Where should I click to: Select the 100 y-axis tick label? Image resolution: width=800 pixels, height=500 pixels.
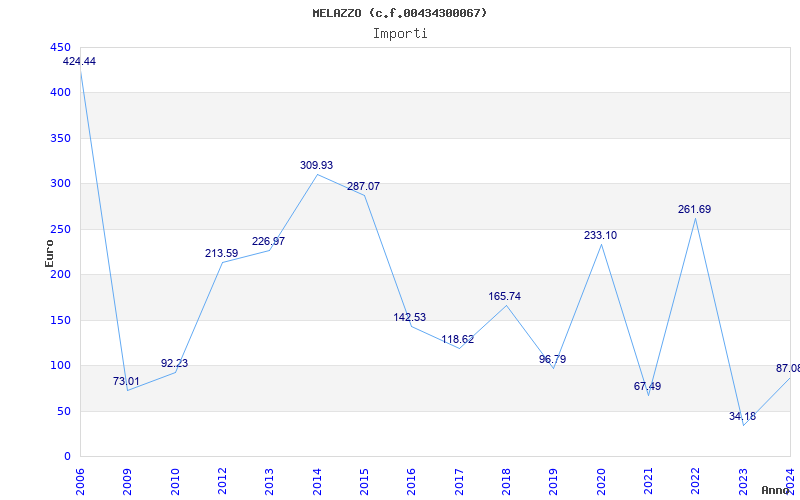click(60, 366)
